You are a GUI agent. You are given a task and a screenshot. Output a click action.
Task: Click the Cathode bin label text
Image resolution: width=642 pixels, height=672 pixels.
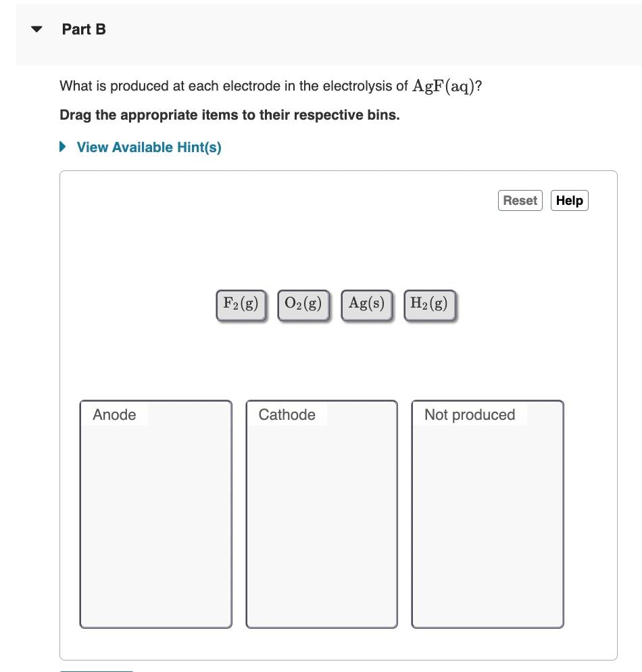coord(287,414)
